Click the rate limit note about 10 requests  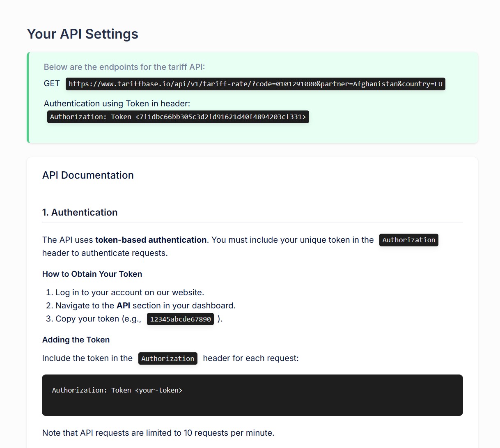click(x=158, y=433)
